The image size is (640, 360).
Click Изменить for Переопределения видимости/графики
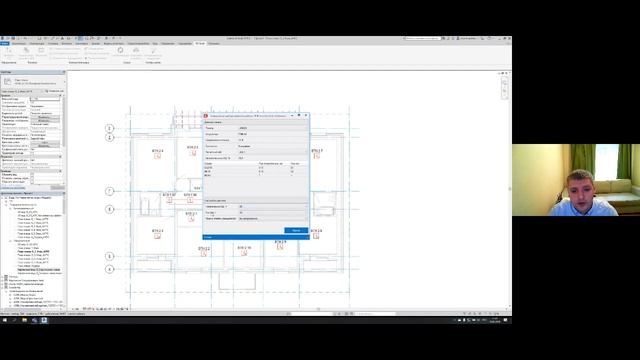tap(45, 117)
